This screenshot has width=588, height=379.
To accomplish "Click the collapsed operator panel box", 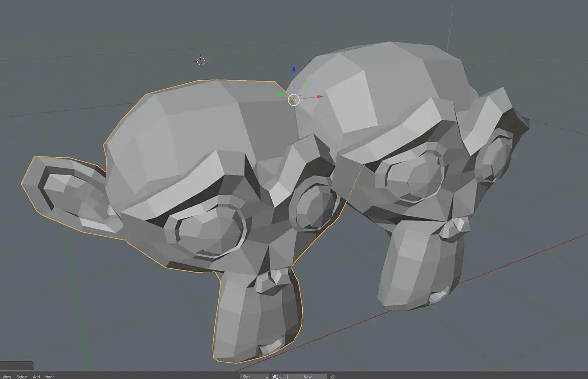I will pyautogui.click(x=16, y=365).
